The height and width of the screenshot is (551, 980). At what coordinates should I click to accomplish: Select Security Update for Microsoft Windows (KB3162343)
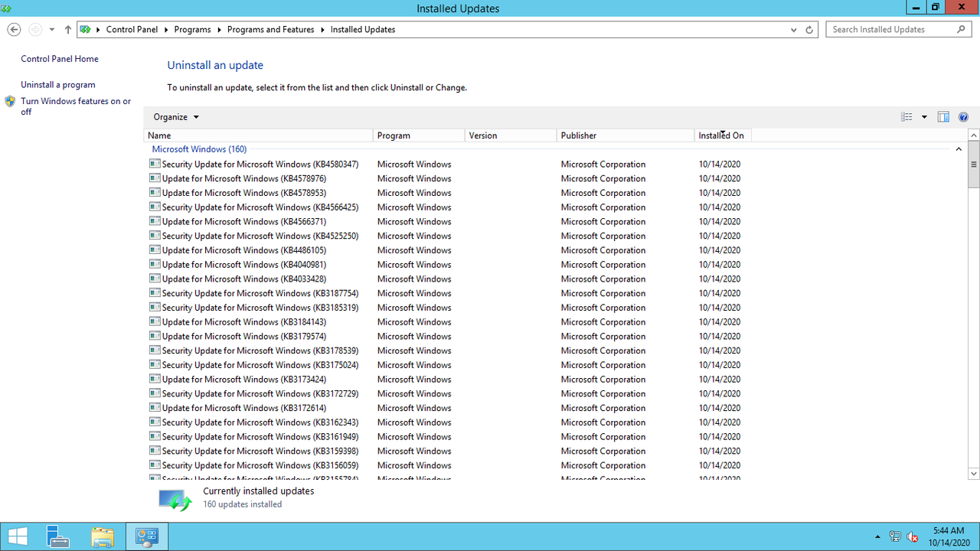pyautogui.click(x=260, y=422)
